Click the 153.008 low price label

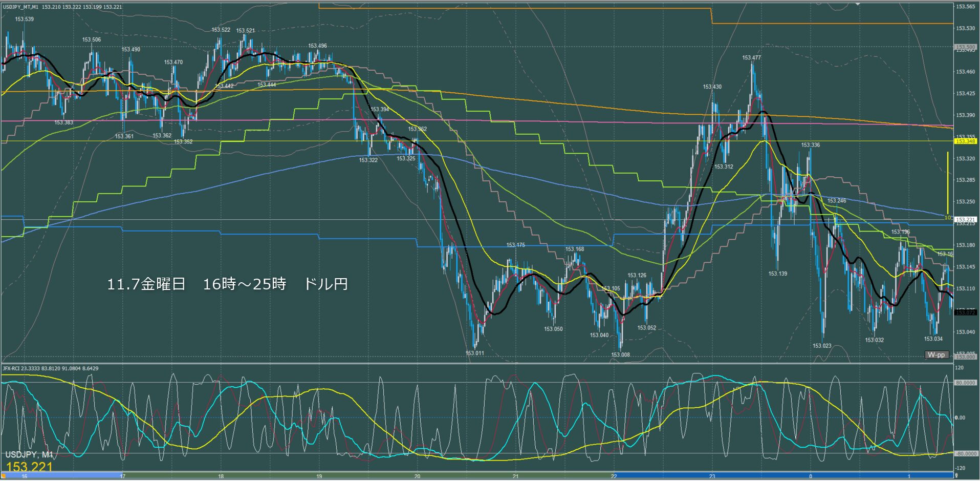coord(620,354)
